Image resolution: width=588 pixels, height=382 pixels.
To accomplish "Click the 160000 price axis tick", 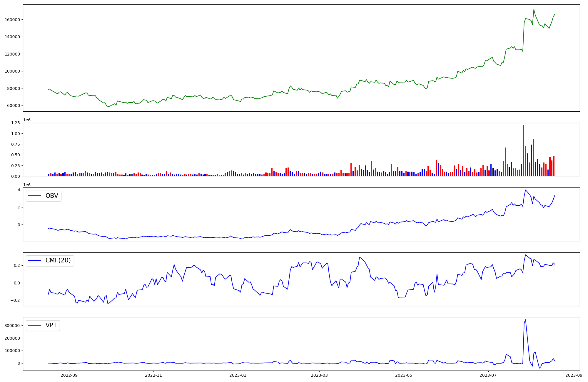I will point(12,20).
